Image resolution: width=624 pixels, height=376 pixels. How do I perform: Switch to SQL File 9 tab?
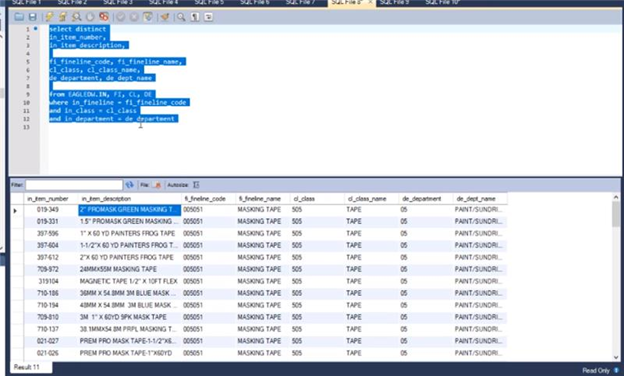coord(394,2)
